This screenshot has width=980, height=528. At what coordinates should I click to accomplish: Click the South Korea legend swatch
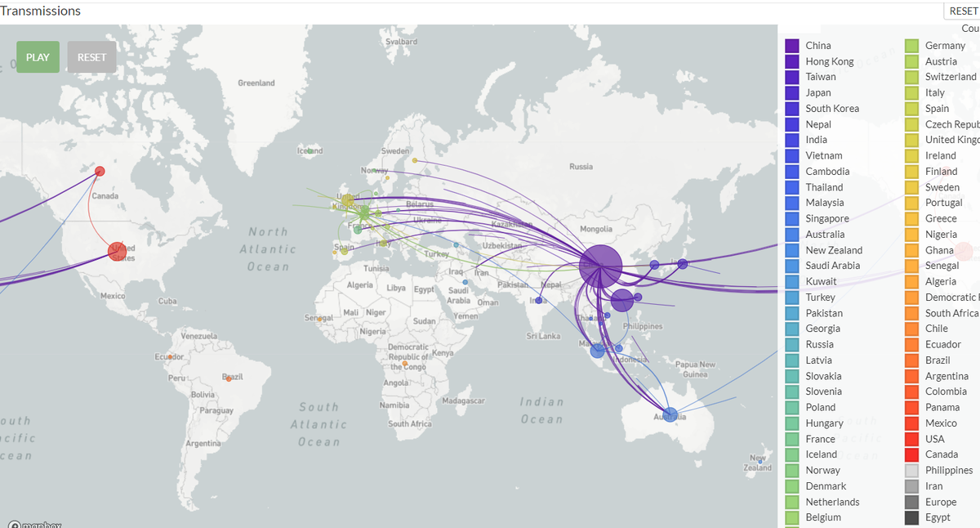point(791,109)
